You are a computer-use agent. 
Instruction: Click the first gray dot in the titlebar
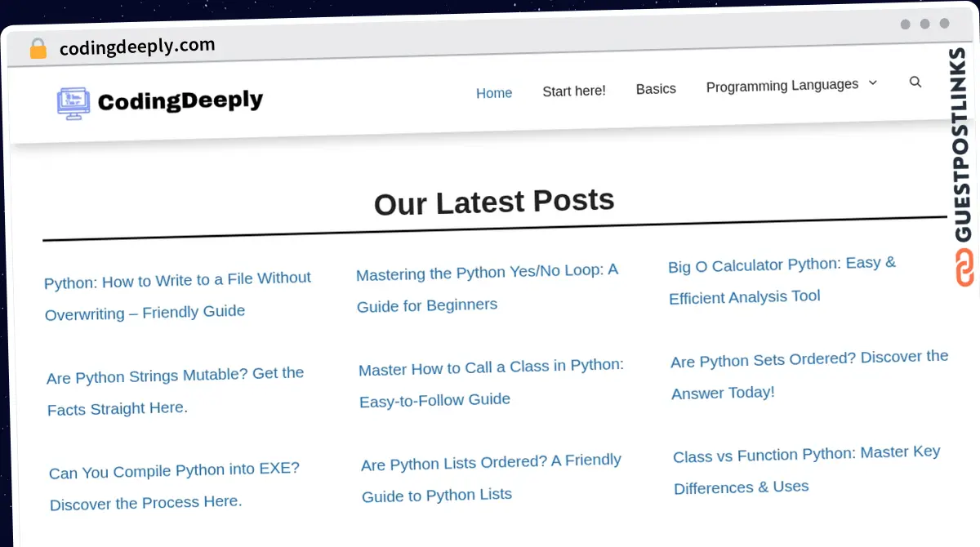pos(905,24)
